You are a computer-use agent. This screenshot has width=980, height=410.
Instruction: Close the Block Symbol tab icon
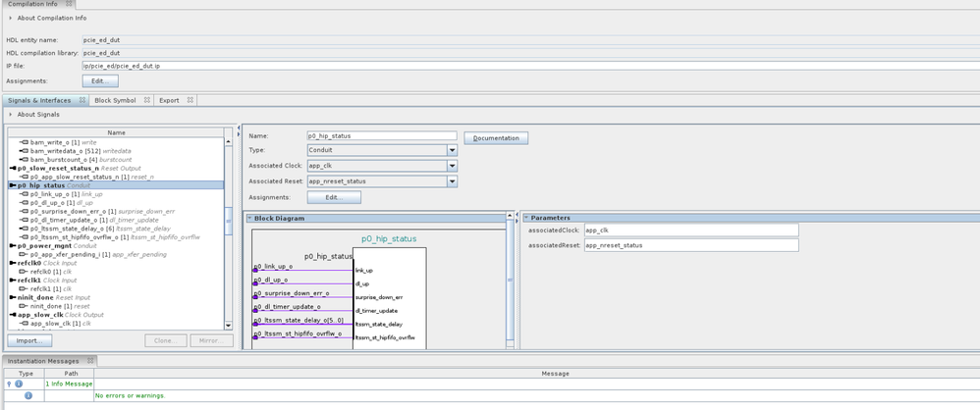(146, 100)
